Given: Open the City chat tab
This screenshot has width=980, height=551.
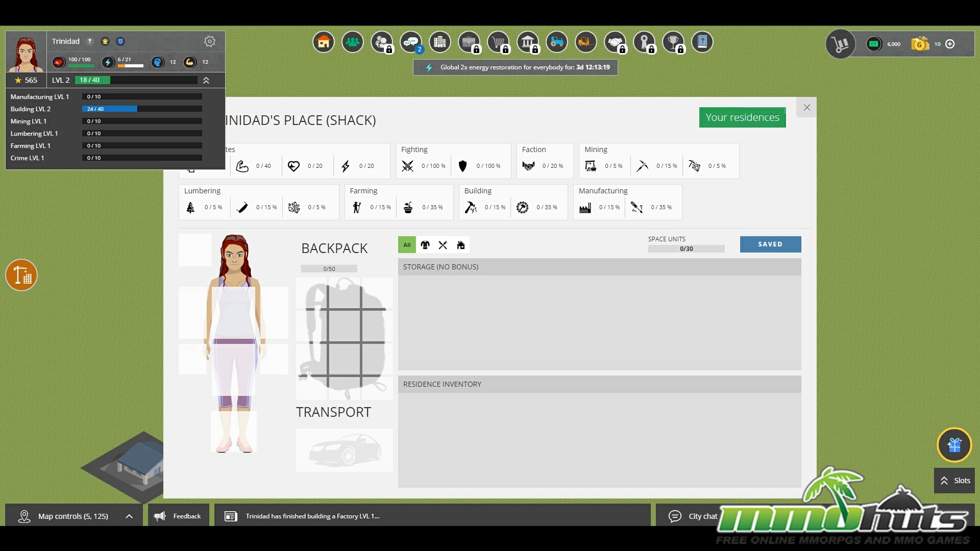Looking at the screenshot, I should pyautogui.click(x=693, y=516).
